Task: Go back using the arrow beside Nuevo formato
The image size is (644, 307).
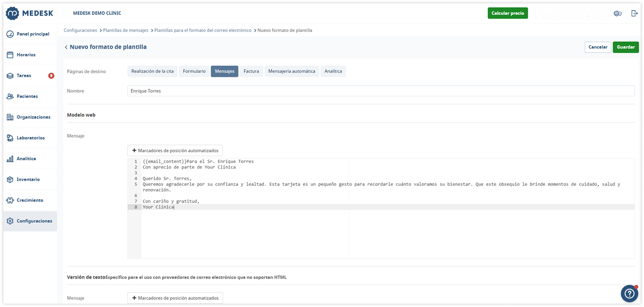Action: click(x=66, y=47)
